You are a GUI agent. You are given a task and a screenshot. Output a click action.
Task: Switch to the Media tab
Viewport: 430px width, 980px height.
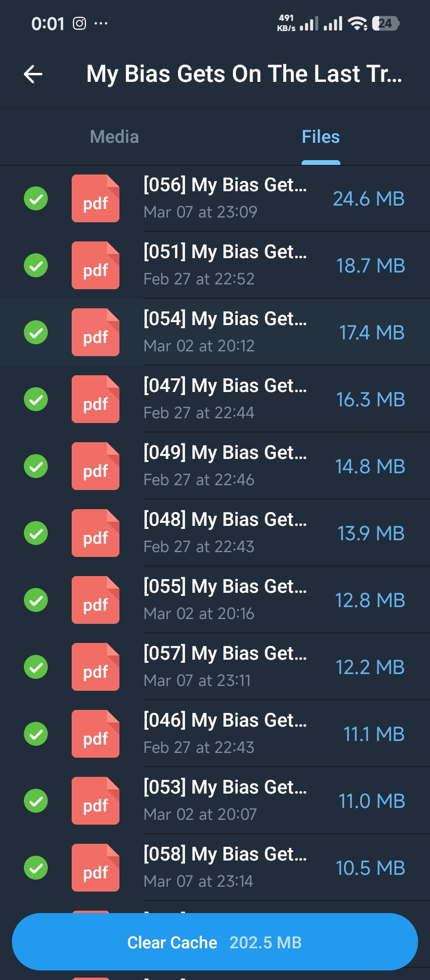pyautogui.click(x=114, y=137)
